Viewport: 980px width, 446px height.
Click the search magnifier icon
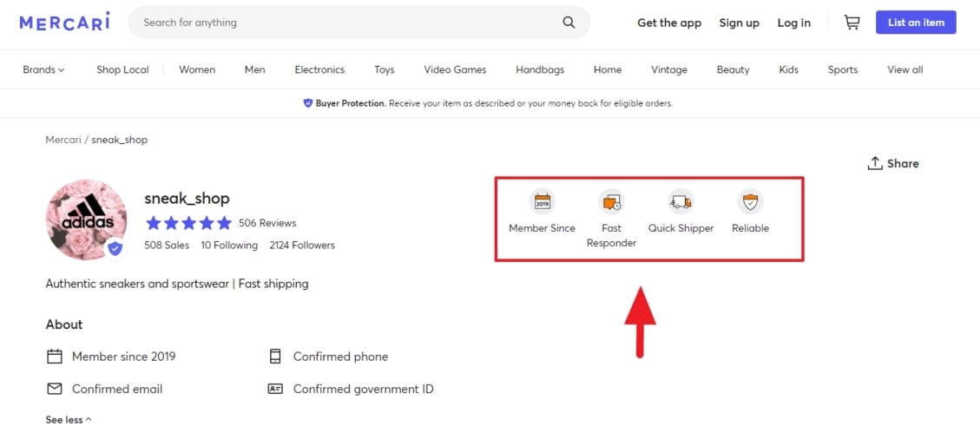click(x=569, y=23)
